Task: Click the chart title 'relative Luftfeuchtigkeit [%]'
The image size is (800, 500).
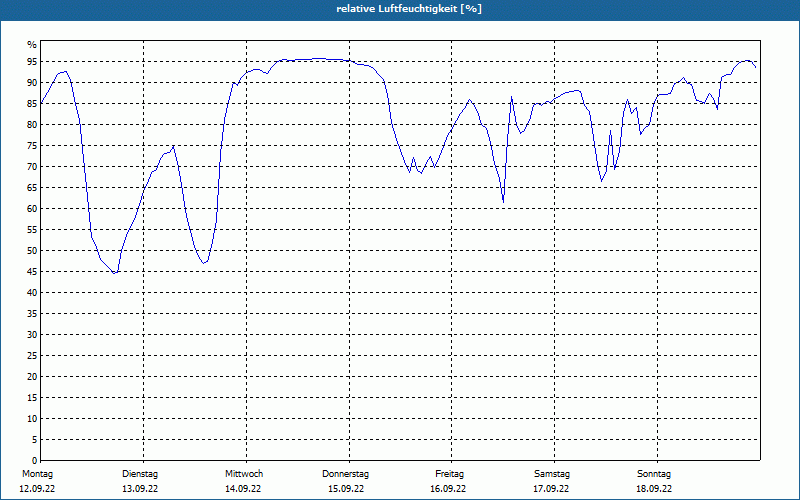Action: point(409,9)
